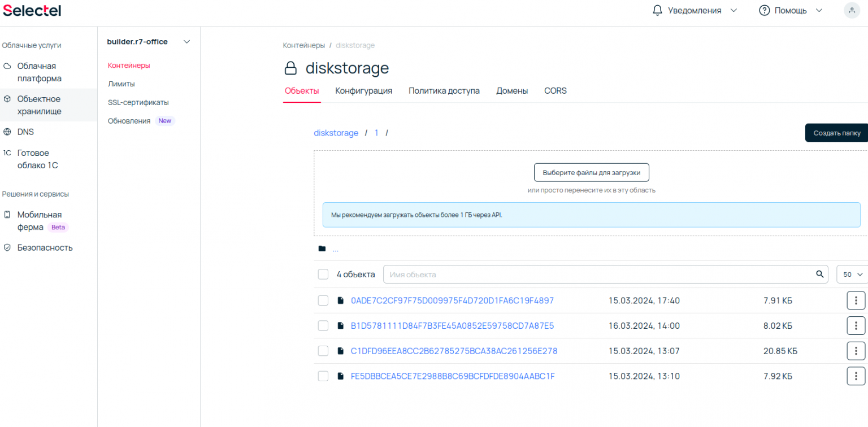Focus the Имя объекта search field
868x427 pixels.
coord(599,274)
